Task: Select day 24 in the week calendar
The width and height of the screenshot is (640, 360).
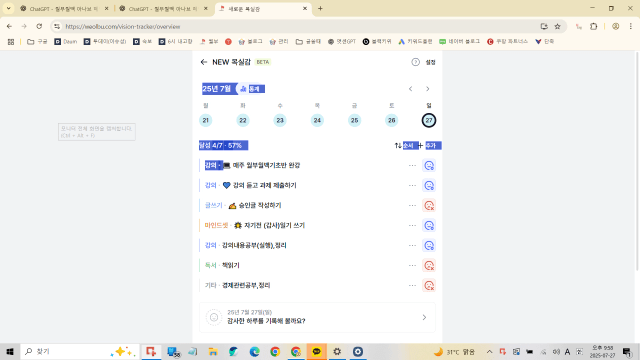Action: 317,120
